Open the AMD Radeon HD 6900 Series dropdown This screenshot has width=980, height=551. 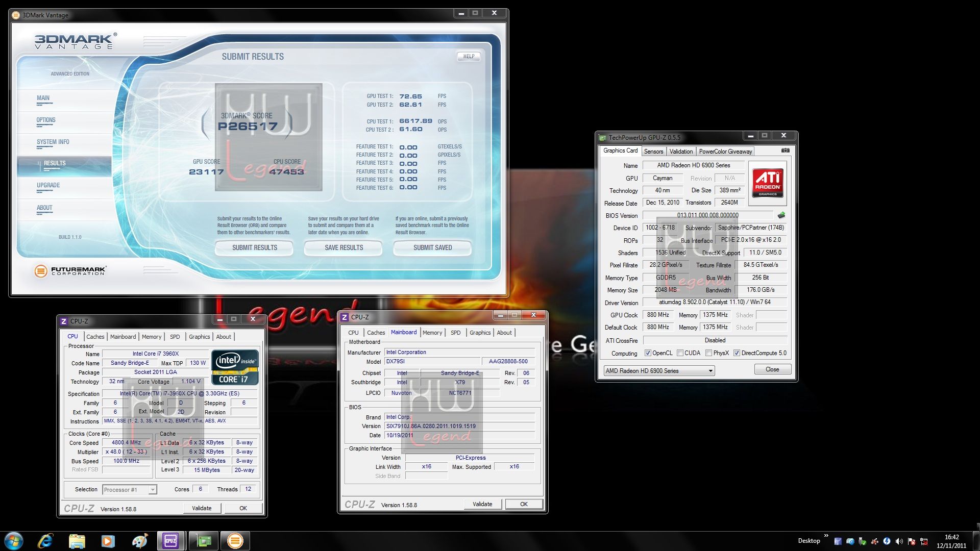pyautogui.click(x=659, y=371)
